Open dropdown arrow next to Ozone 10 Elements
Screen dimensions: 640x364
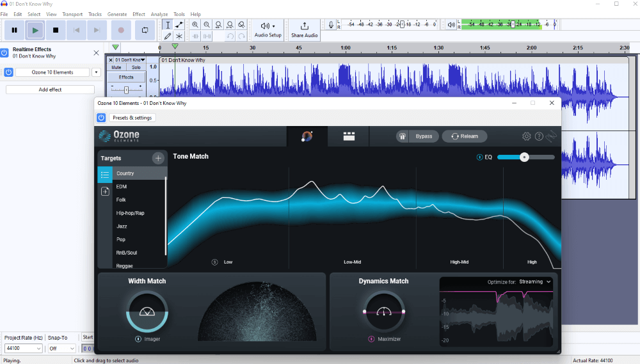click(x=97, y=72)
